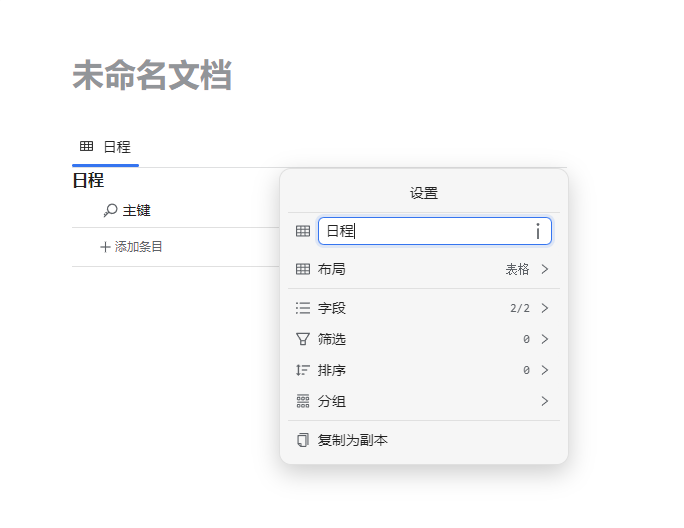Open the 表格 layout type selector
684x528 pixels.
(527, 269)
